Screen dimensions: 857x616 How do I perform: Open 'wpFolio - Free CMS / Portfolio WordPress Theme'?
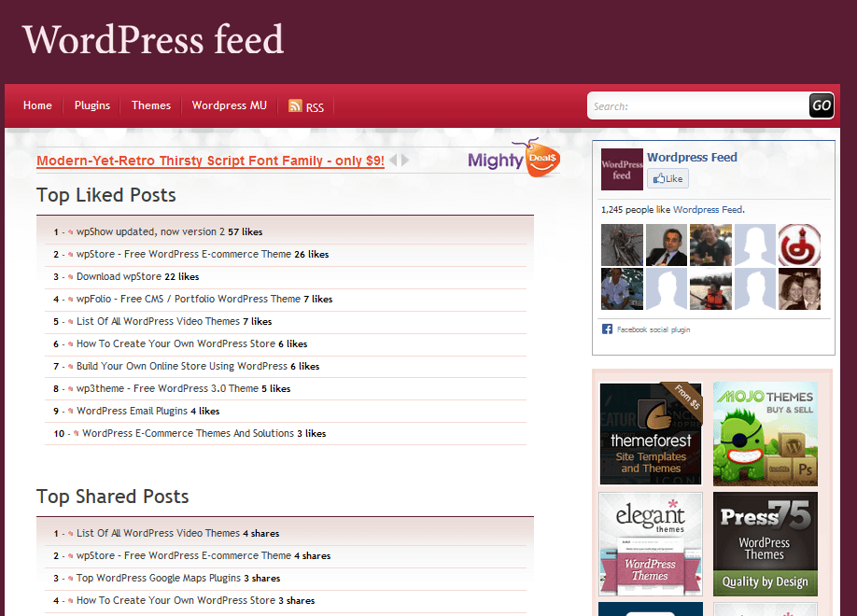tap(188, 299)
